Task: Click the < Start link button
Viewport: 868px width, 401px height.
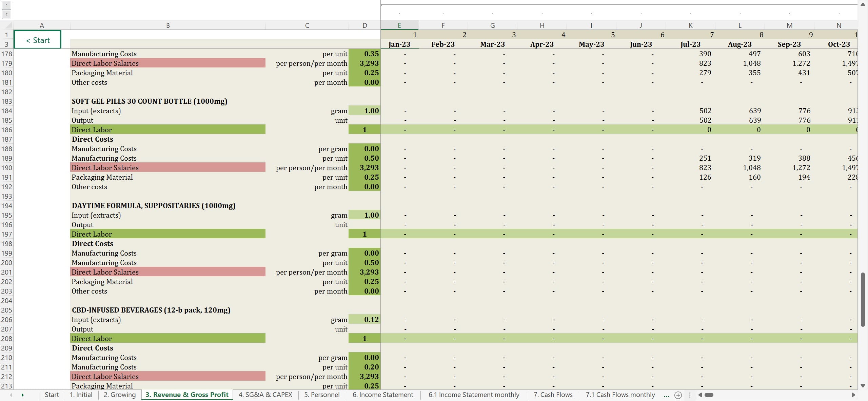Action: click(x=38, y=40)
